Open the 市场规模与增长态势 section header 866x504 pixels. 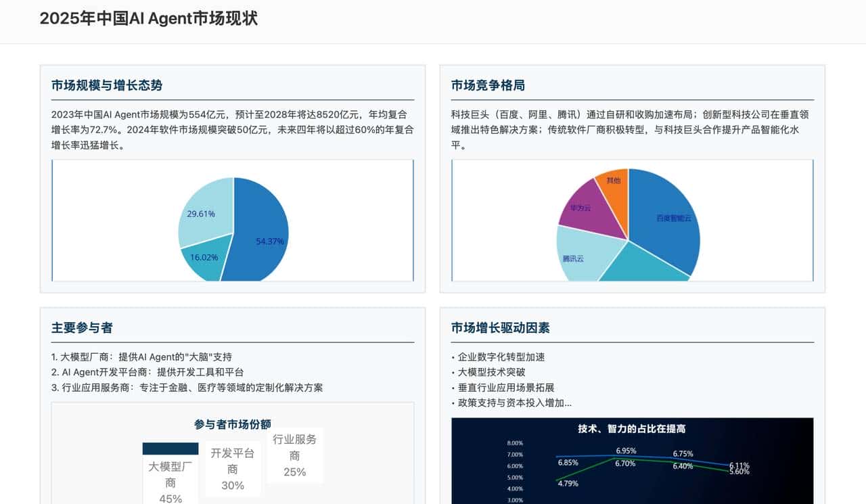(x=108, y=86)
